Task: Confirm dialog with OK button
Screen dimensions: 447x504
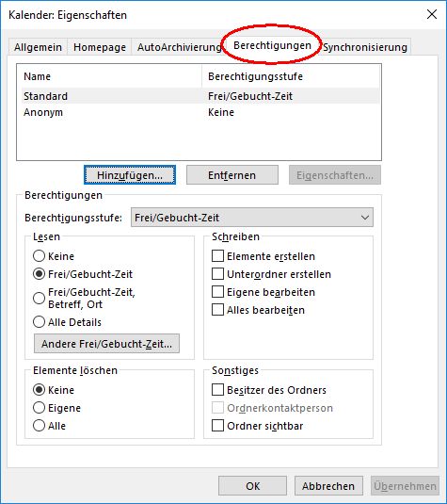Action: click(252, 486)
